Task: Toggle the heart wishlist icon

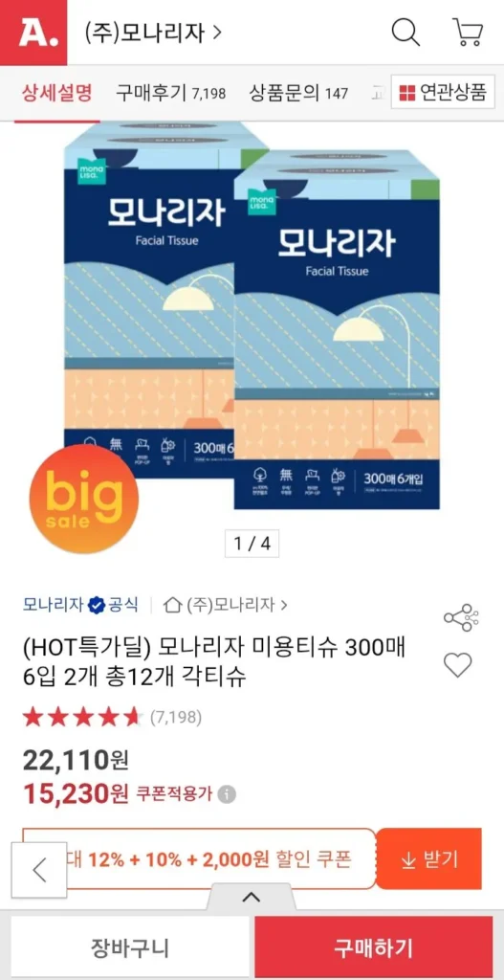Action: tap(458, 664)
